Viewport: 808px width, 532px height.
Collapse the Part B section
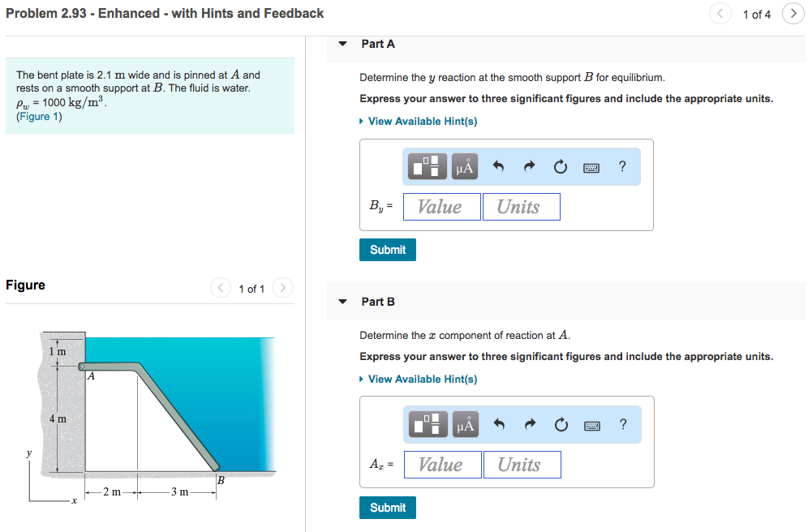[342, 301]
